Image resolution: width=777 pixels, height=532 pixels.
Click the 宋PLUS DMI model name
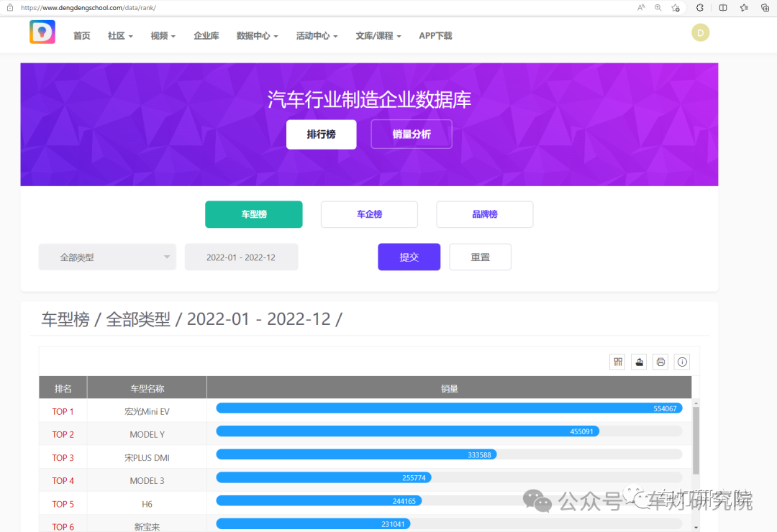pos(147,458)
